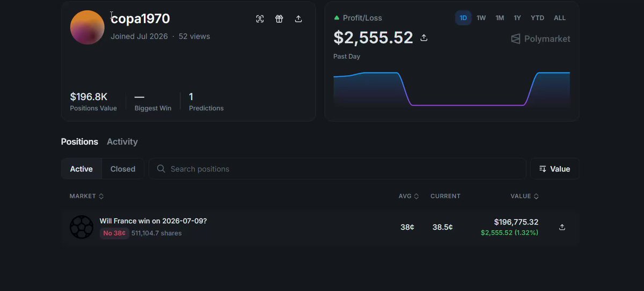This screenshot has height=291, width=644.
Task: Select the YTD time range
Action: click(x=537, y=18)
